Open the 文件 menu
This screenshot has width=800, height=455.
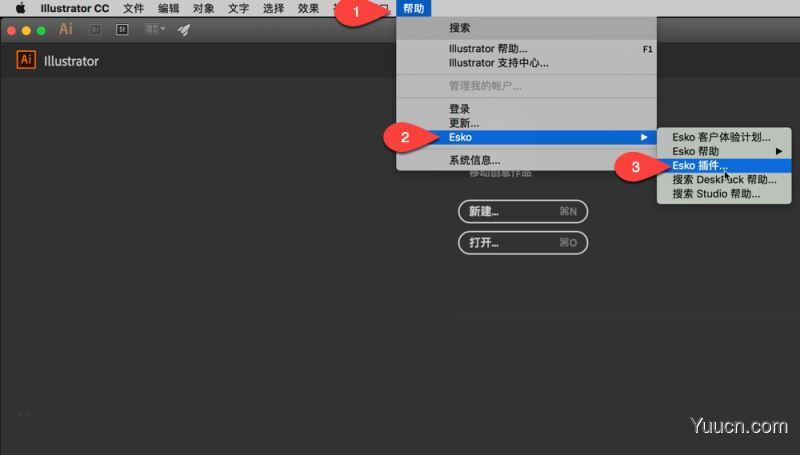coord(133,8)
